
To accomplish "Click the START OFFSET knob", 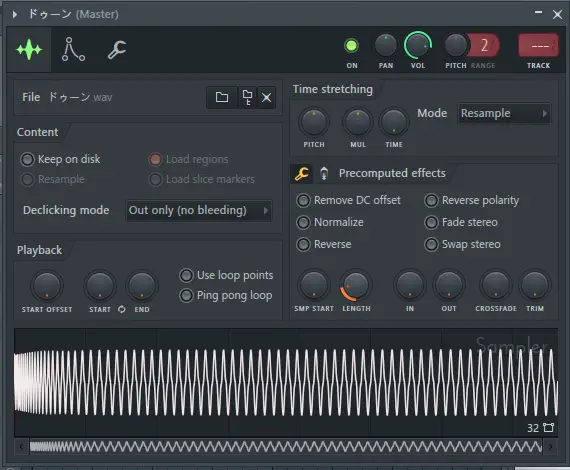I will [x=47, y=286].
